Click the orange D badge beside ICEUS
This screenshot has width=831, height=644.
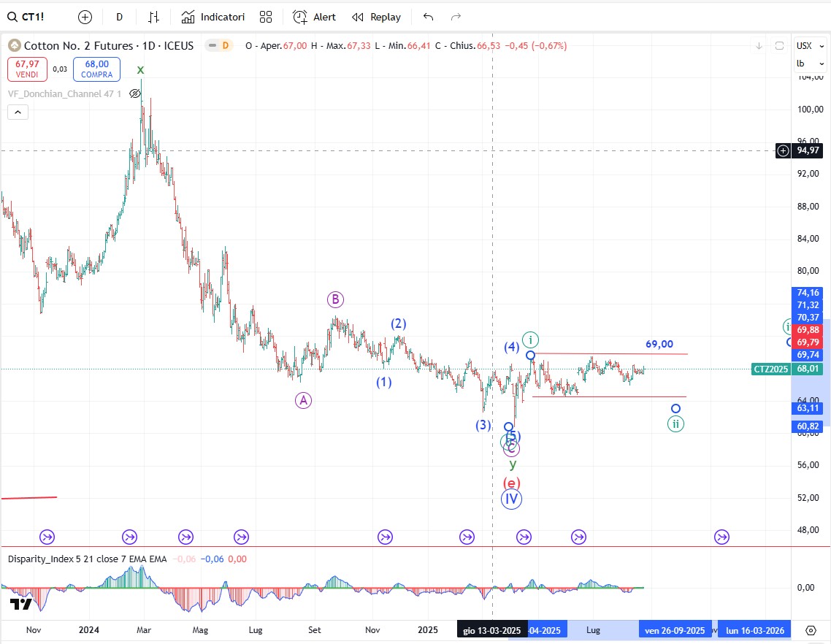pos(225,45)
